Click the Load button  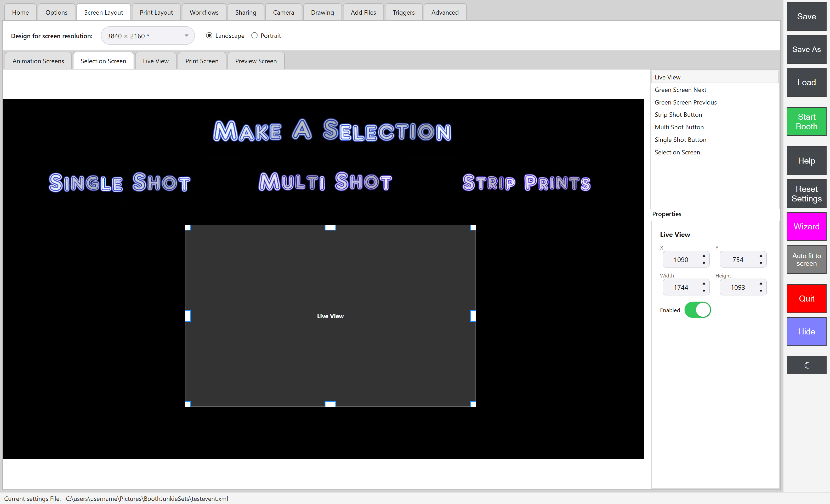pyautogui.click(x=806, y=83)
